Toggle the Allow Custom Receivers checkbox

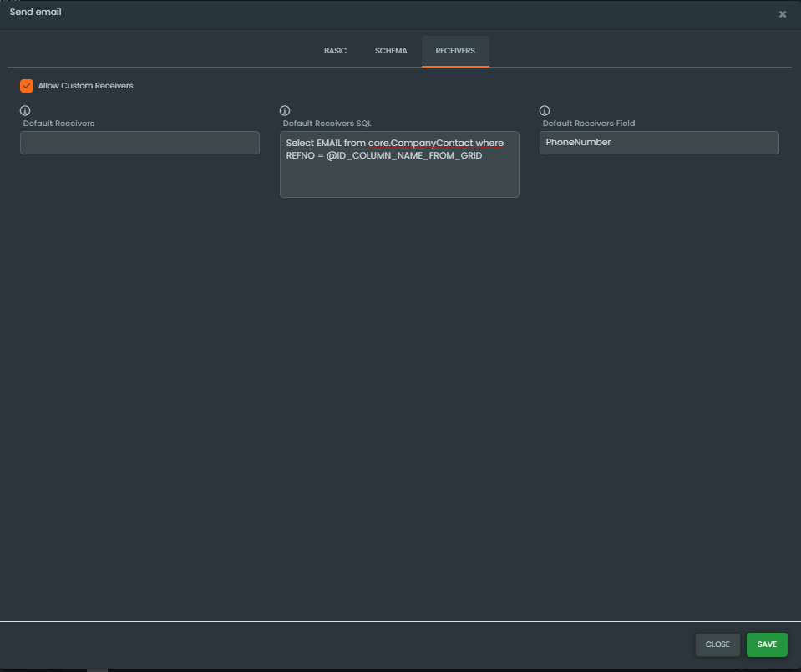[27, 86]
